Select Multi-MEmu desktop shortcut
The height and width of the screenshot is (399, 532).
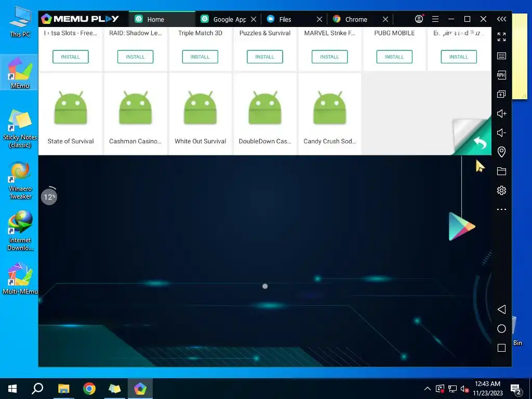click(x=20, y=278)
